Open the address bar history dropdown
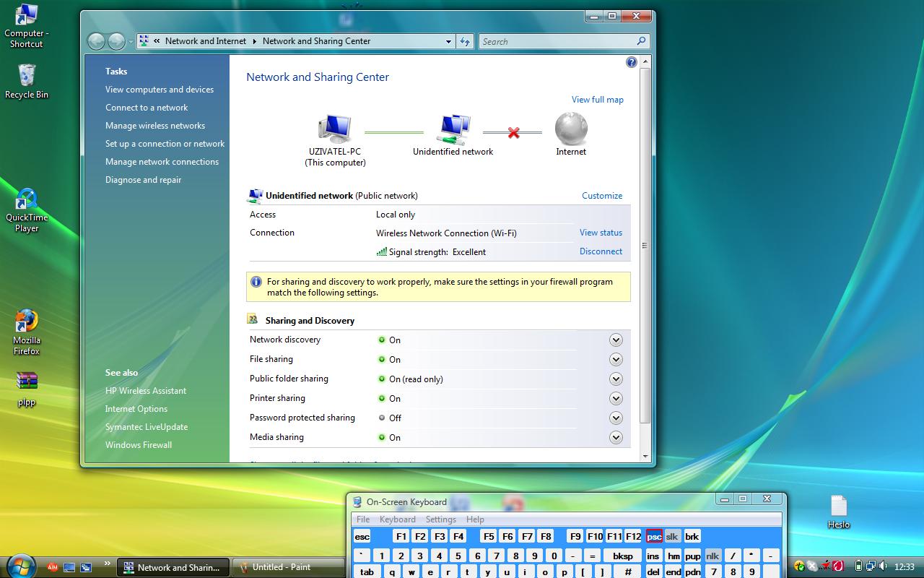 click(x=448, y=42)
